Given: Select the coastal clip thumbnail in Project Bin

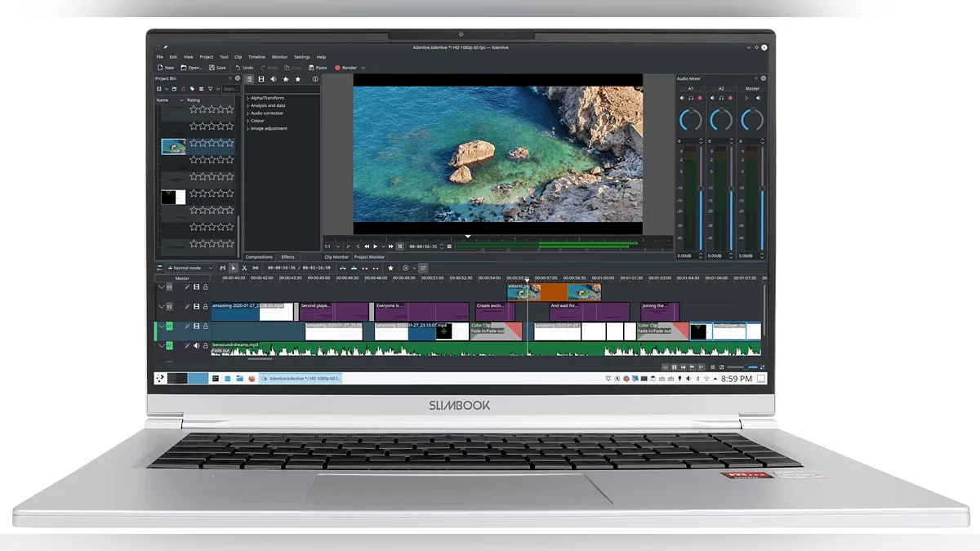Looking at the screenshot, I should pyautogui.click(x=173, y=146).
